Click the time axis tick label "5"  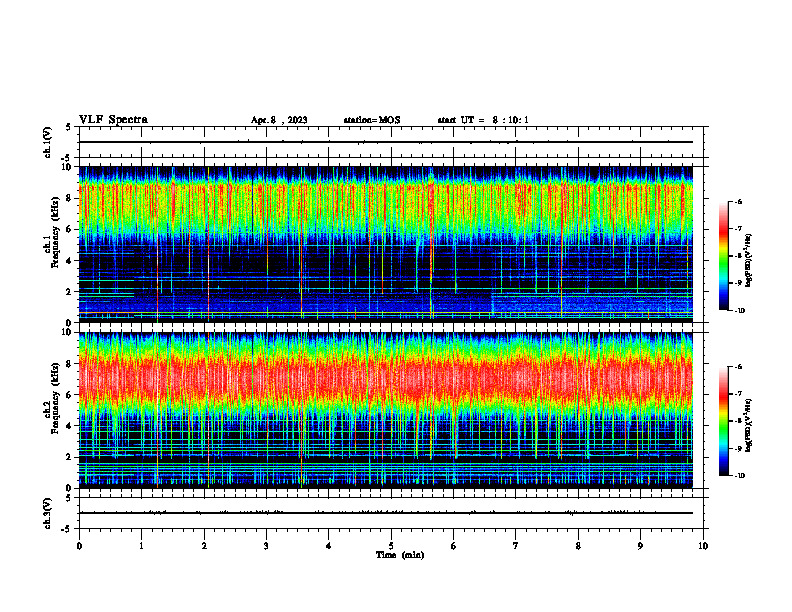point(391,546)
